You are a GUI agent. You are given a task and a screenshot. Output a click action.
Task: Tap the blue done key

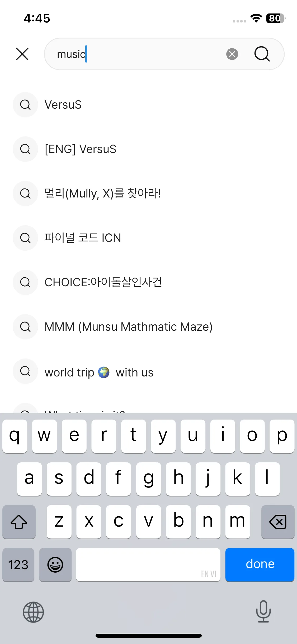260,565
